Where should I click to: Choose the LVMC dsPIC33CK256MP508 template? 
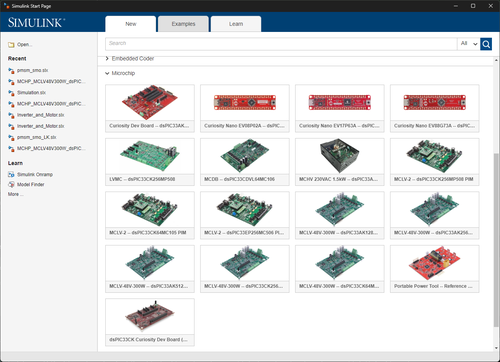point(150,162)
